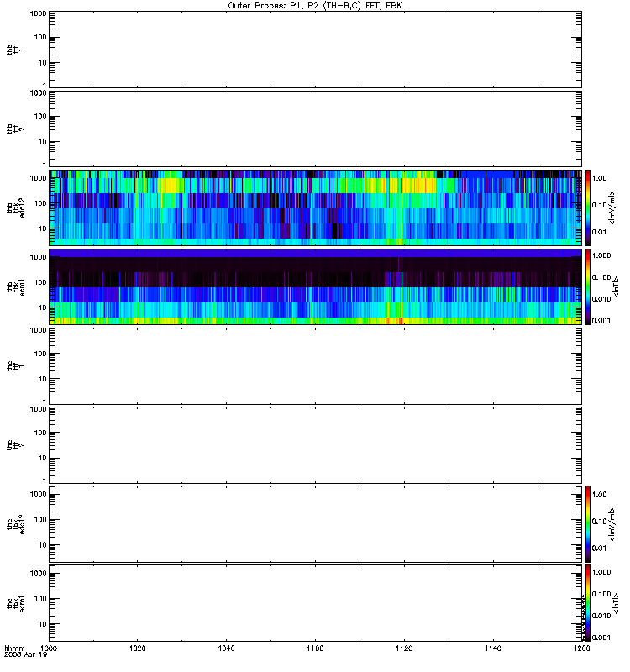Click the '0.010' tick on thb scm1 color bar

pos(601,299)
